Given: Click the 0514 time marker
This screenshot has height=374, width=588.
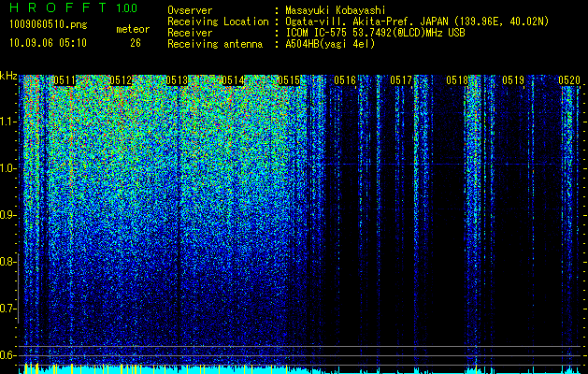Looking at the screenshot, I should click(233, 80).
